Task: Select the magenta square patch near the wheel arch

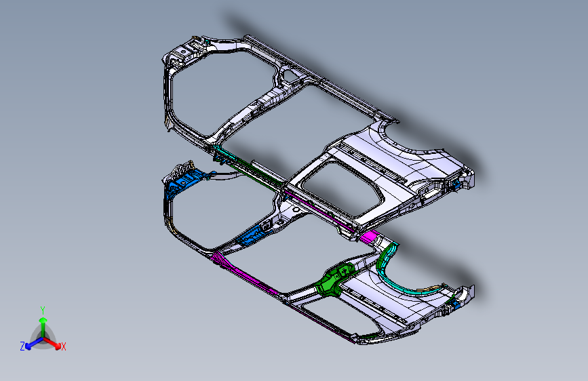Action: click(x=368, y=237)
